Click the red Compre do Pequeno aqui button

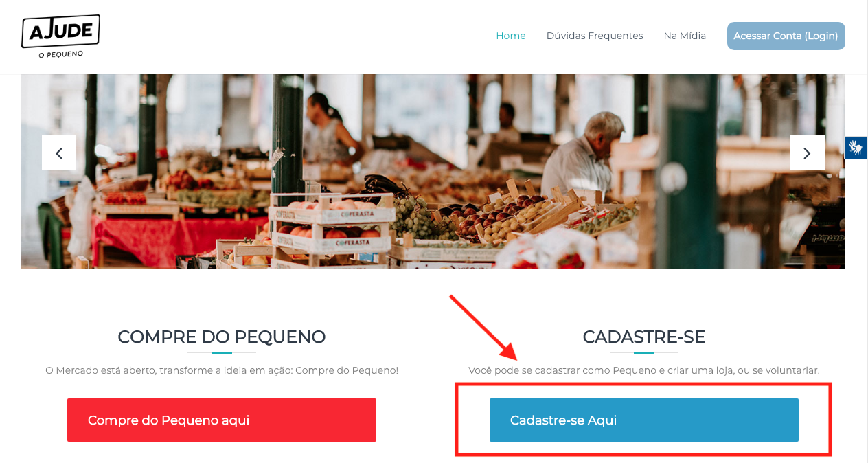[x=222, y=420]
